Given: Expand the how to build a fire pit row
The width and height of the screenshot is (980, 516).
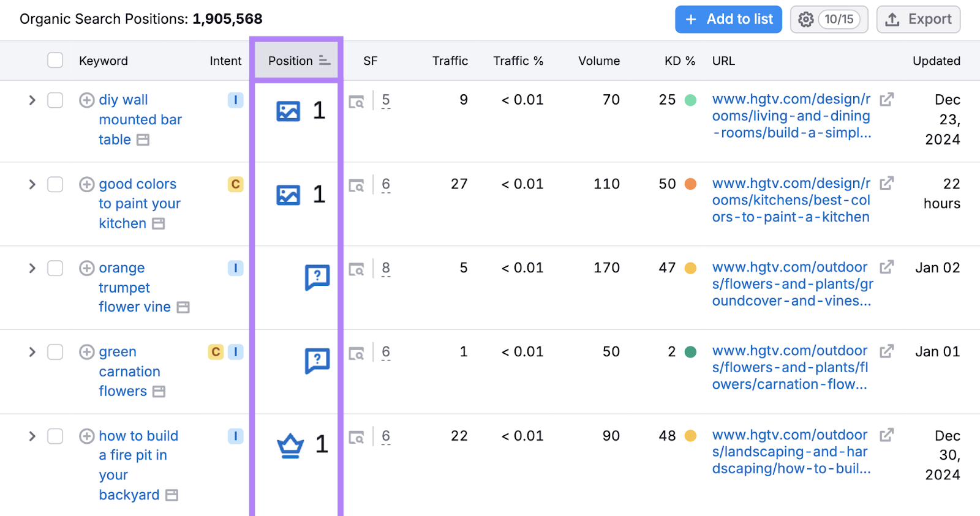Looking at the screenshot, I should (32, 436).
